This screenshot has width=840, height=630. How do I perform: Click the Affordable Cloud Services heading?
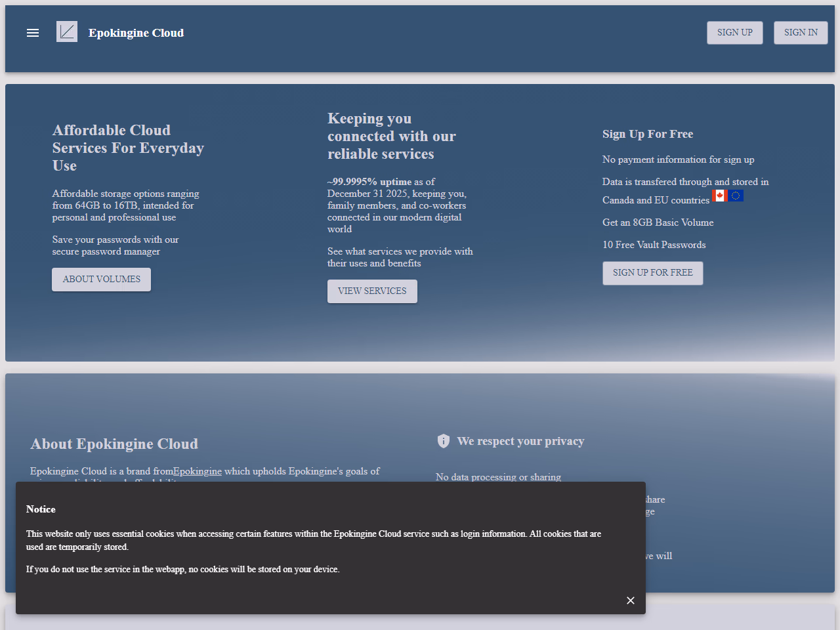click(128, 148)
